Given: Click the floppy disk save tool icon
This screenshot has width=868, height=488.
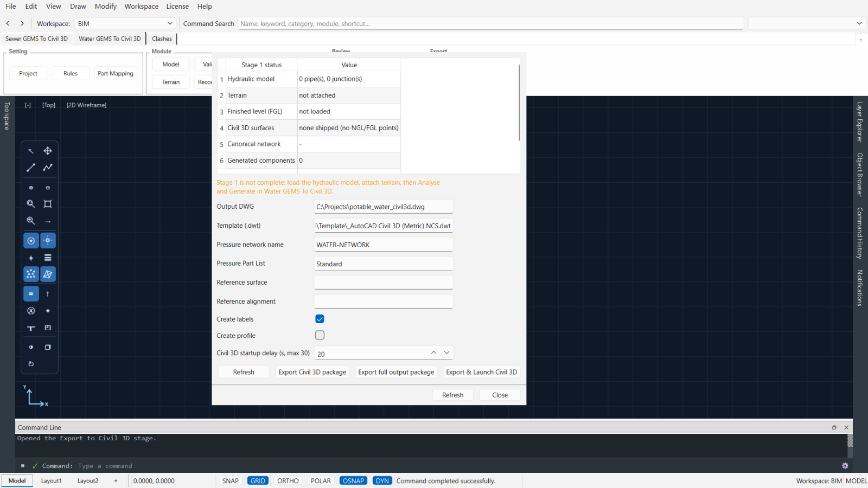Looking at the screenshot, I should click(x=48, y=328).
